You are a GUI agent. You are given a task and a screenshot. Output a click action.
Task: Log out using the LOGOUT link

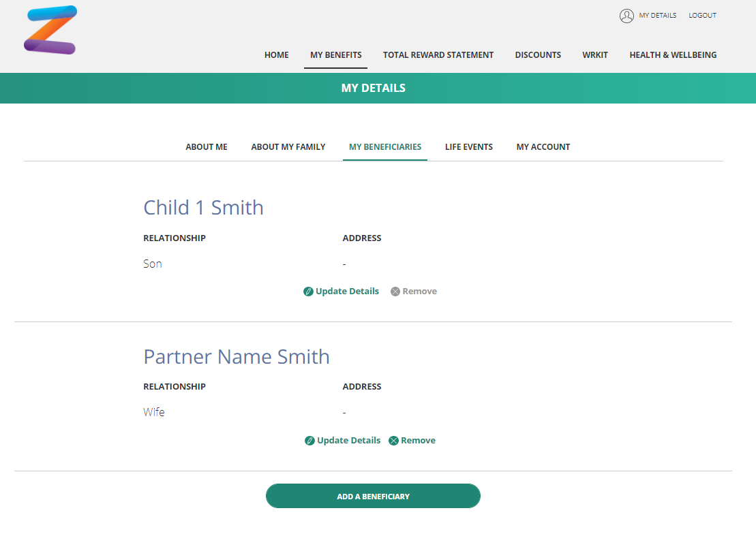click(x=702, y=16)
